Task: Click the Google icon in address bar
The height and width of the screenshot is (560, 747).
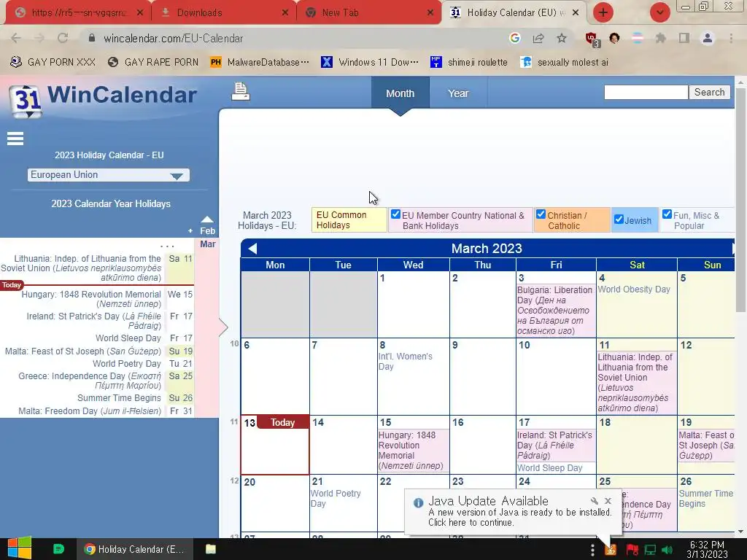Action: [x=514, y=38]
